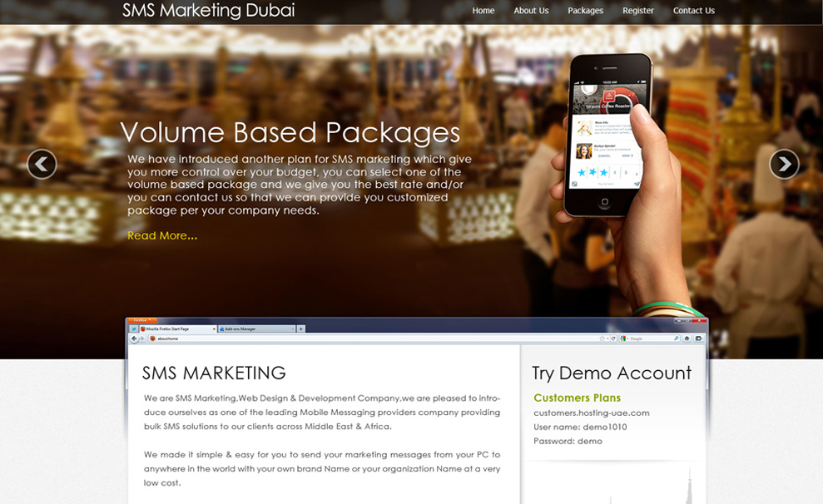Navigate to Packages in top menu
823x504 pixels.
click(x=585, y=11)
